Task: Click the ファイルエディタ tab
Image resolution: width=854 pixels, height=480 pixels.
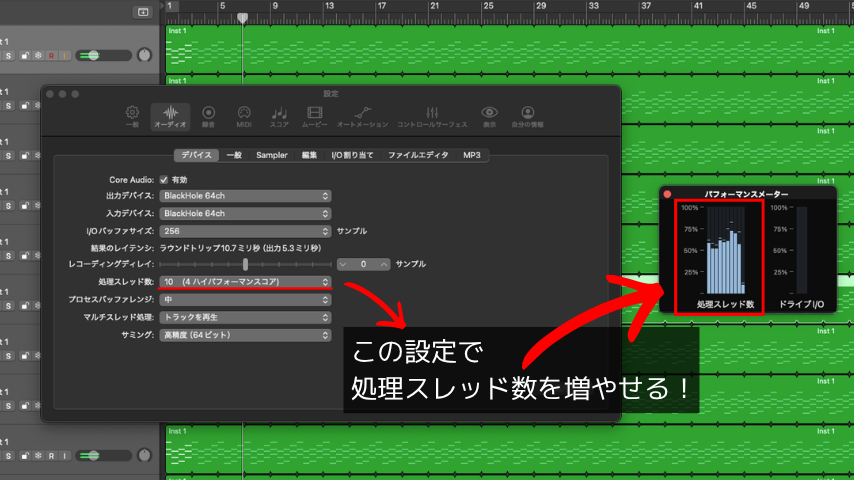Action: click(418, 155)
